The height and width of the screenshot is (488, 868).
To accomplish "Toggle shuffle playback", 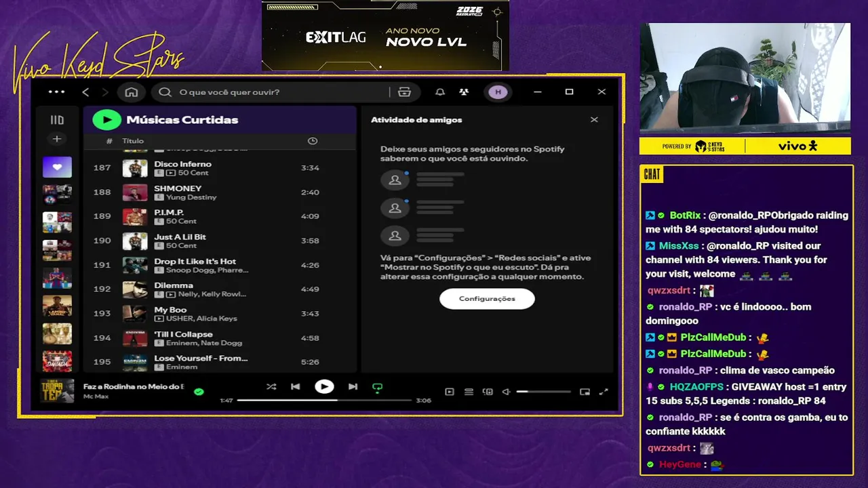I will [271, 387].
